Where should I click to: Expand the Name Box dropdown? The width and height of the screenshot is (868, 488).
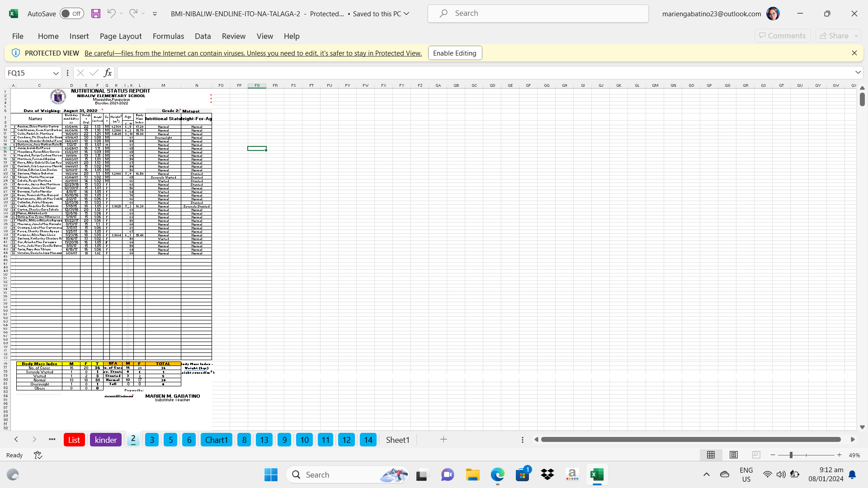coord(56,73)
